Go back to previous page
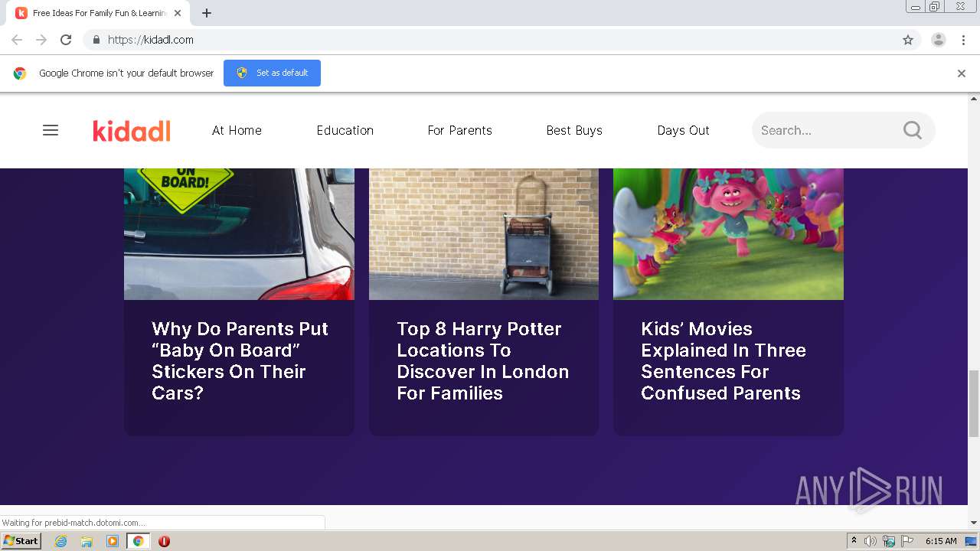Viewport: 980px width, 551px height. (17, 40)
